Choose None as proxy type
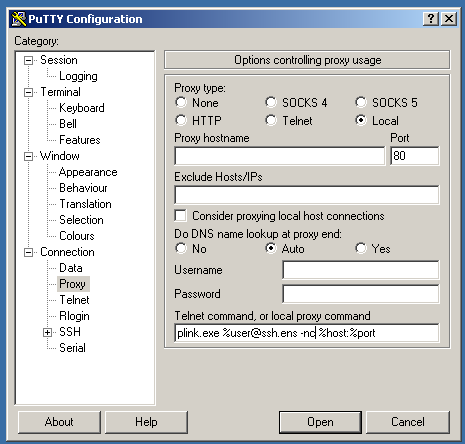The image size is (465, 444). click(181, 102)
